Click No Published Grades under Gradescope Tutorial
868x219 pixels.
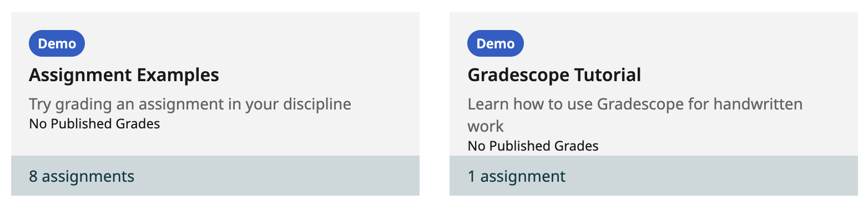click(x=533, y=146)
